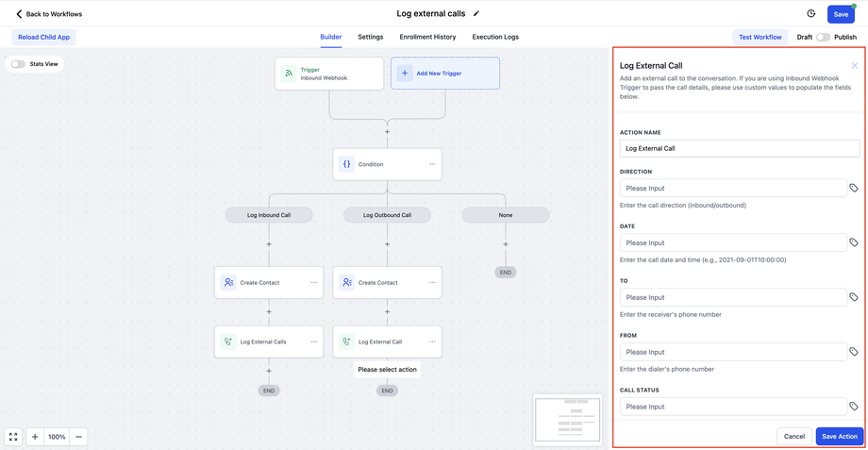Click the custom values tag icon for Direction
Screen dimensions: 868x450
(x=854, y=189)
